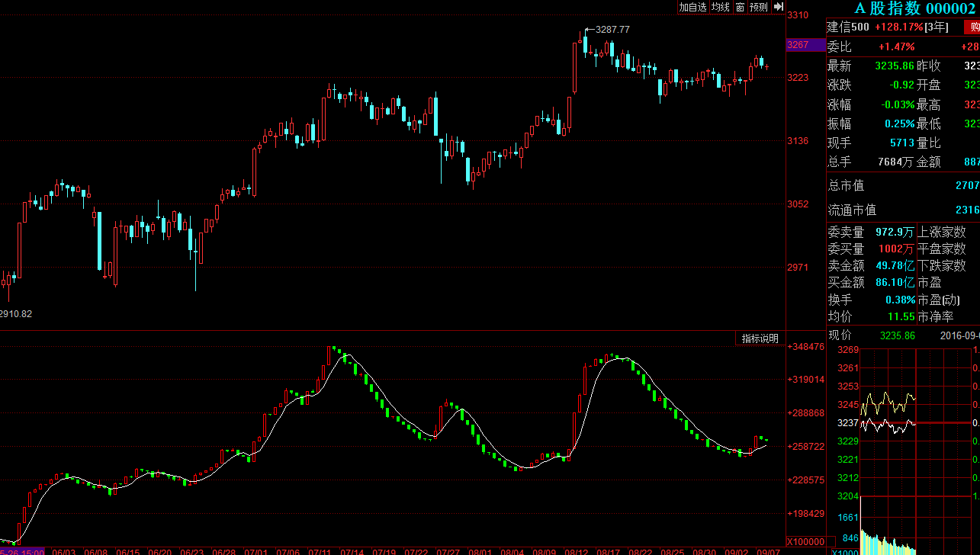Open the 指标说明 indicator description button
The image size is (980, 555).
click(x=760, y=338)
